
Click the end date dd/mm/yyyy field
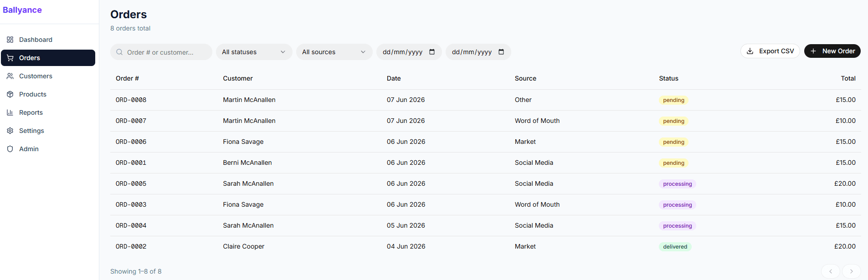(x=478, y=52)
